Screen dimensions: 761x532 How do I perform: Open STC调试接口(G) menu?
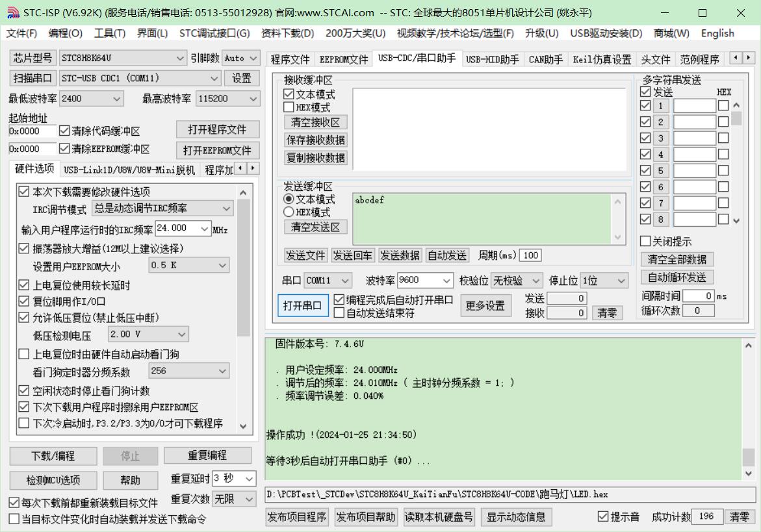(x=214, y=33)
